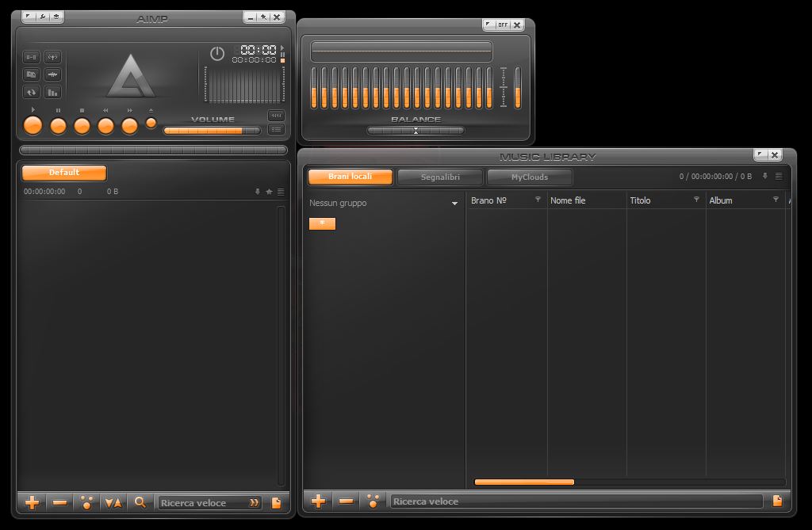
Task: Adjust the VOLUME slider
Action: [212, 131]
